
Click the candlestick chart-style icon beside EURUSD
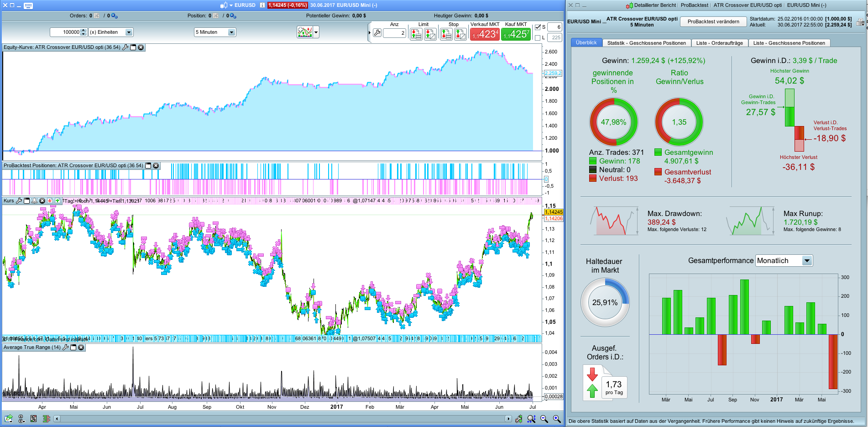(x=224, y=5)
